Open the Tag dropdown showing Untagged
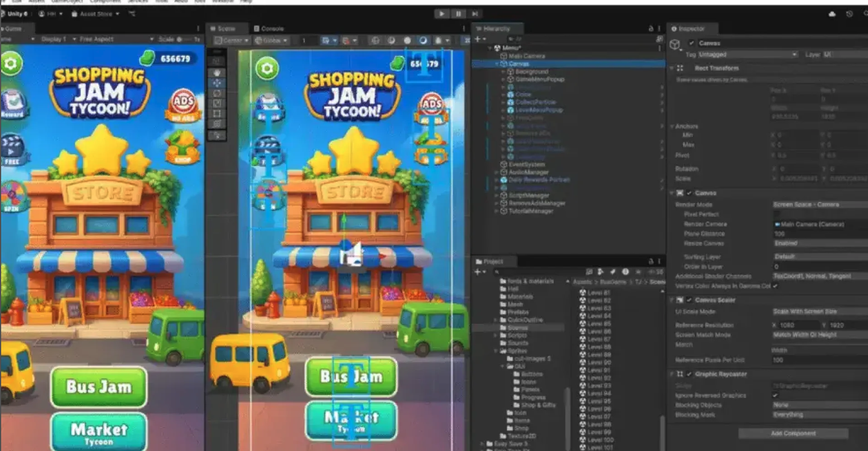868x451 pixels. [x=748, y=55]
